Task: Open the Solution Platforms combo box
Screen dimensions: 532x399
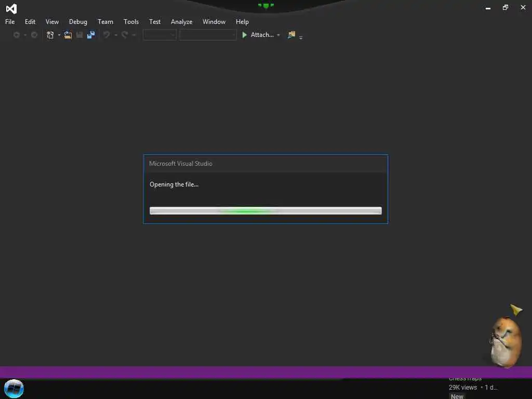Action: (208, 35)
